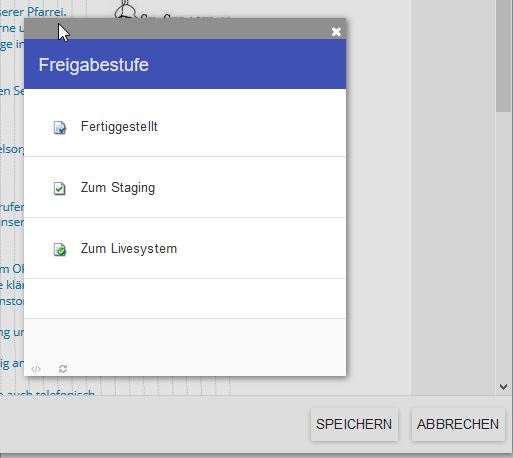Select the Fertiggestellt release level
The width and height of the screenshot is (513, 458).
click(x=185, y=127)
